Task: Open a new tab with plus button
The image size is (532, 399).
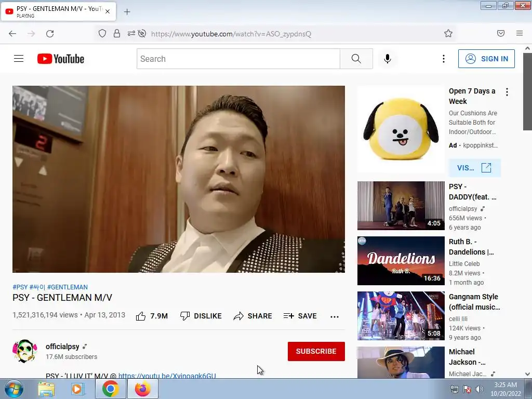Action: coord(127,12)
